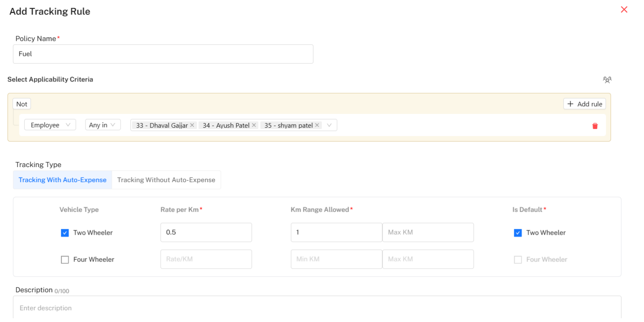Switch to Tracking Without Auto-Expense tab

tap(166, 180)
